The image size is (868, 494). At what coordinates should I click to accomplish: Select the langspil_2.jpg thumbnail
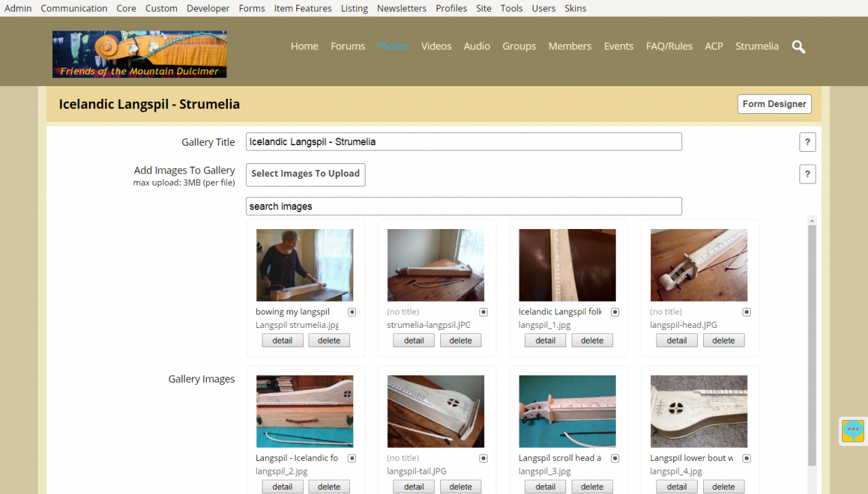(304, 411)
